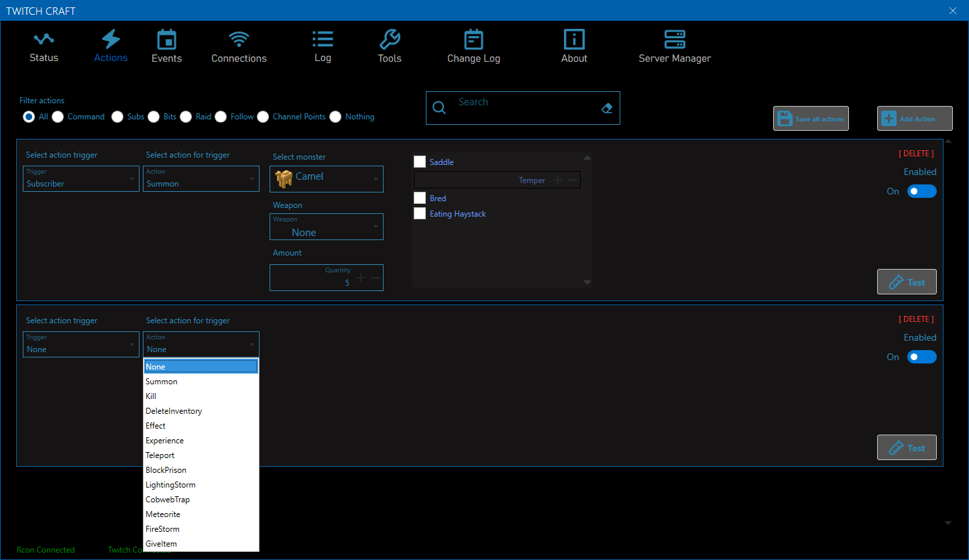The image size is (969, 560).
Task: Open the Log list icon
Action: click(323, 40)
